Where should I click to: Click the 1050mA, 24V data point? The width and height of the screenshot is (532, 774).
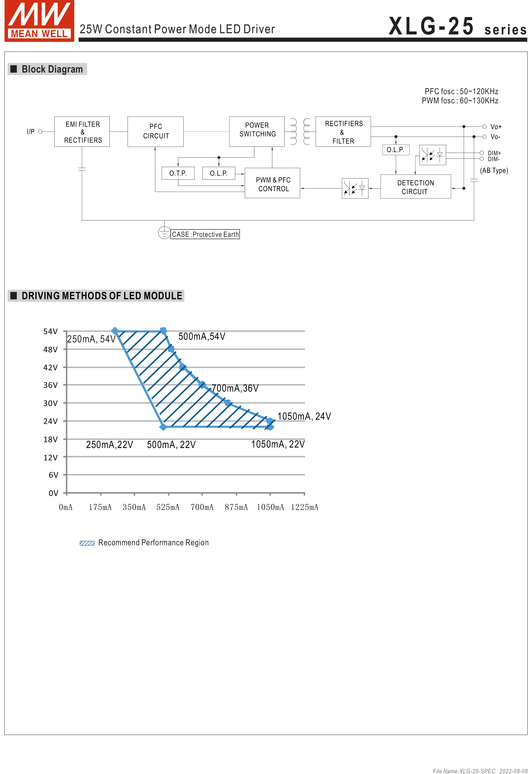point(270,421)
